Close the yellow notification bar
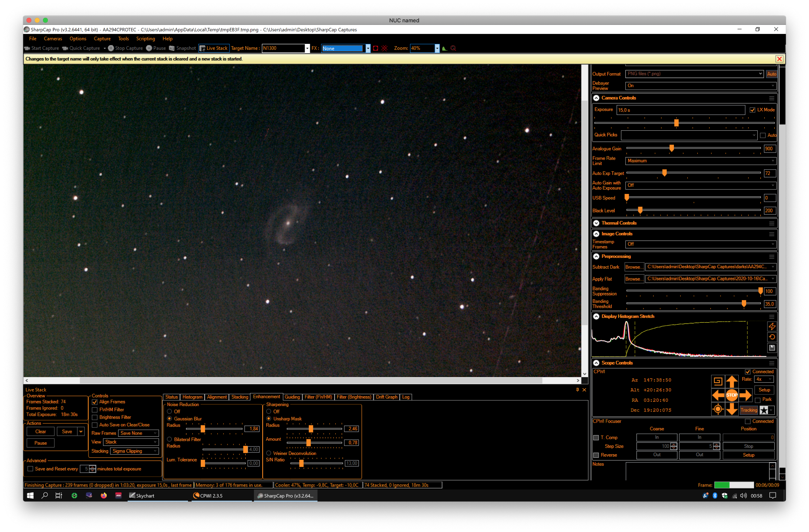 click(779, 59)
